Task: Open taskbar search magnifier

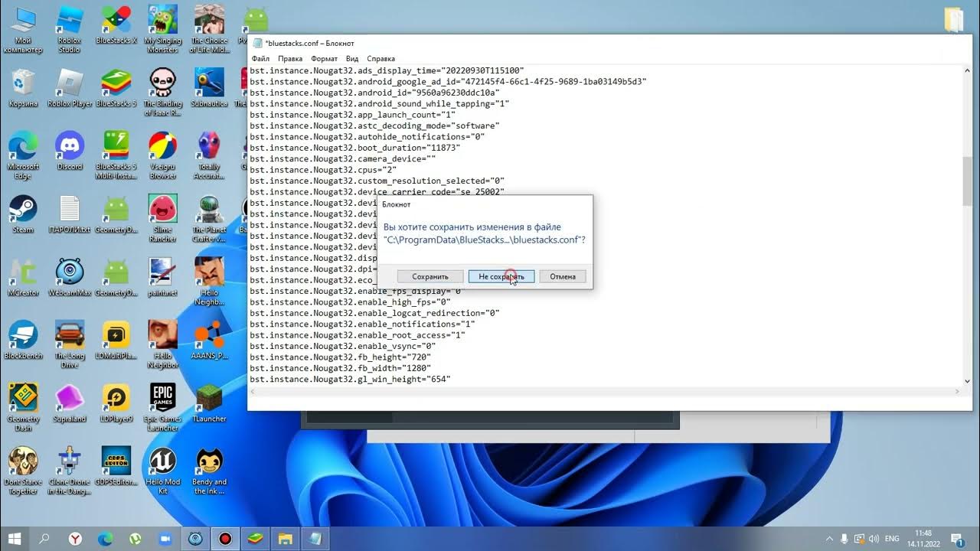Action: pos(44,538)
